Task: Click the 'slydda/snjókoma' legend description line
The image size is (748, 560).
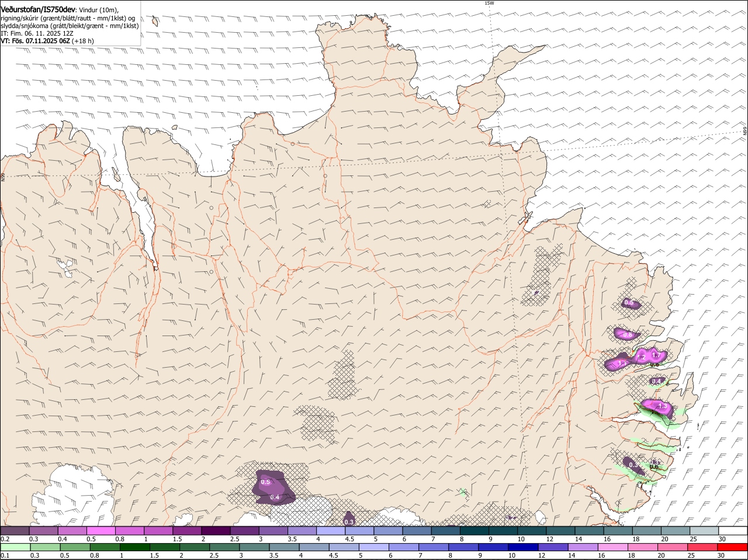Action: tap(70, 26)
